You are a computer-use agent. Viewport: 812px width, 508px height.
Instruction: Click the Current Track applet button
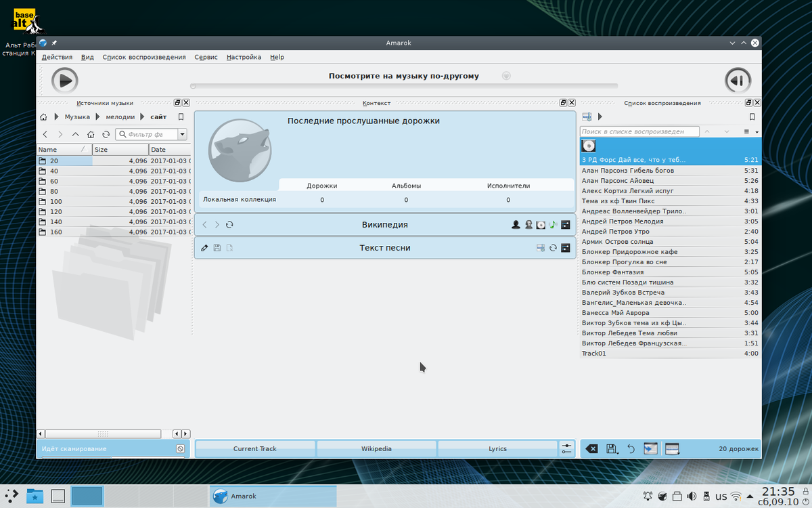tap(255, 448)
